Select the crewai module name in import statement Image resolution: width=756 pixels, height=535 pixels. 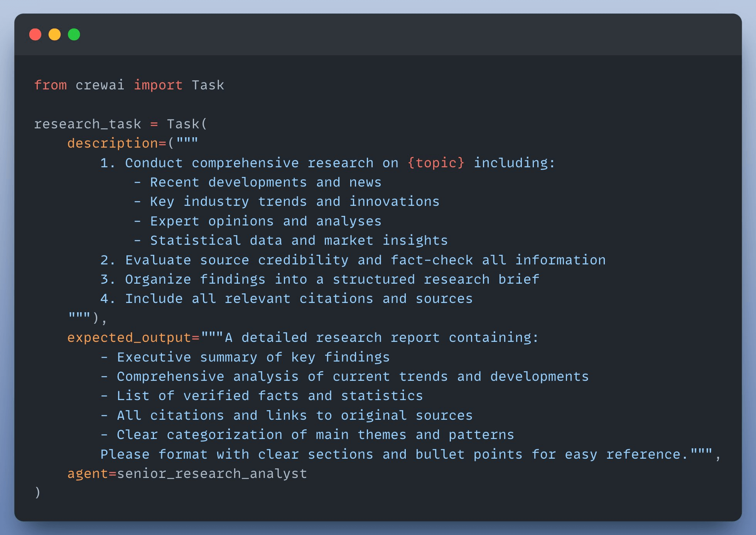point(100,85)
